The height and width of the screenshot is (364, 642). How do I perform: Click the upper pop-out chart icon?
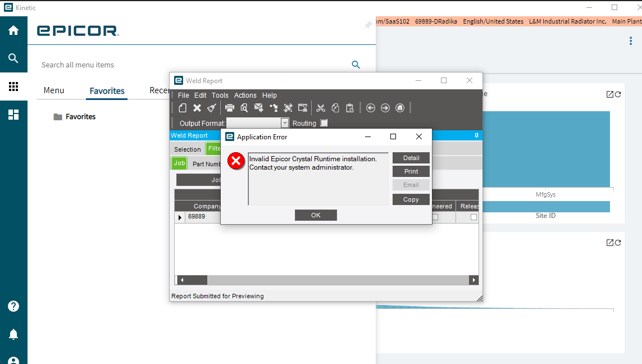coord(609,94)
